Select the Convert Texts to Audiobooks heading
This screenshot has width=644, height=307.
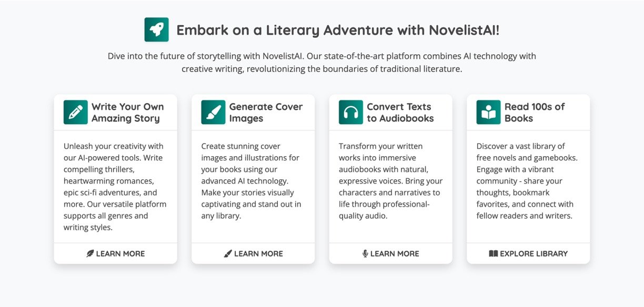pos(400,112)
